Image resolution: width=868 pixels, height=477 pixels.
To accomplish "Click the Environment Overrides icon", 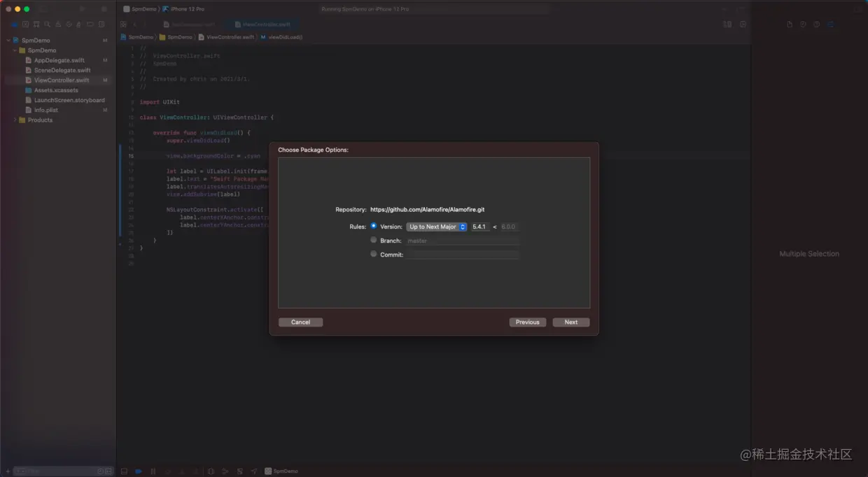I will (x=240, y=471).
